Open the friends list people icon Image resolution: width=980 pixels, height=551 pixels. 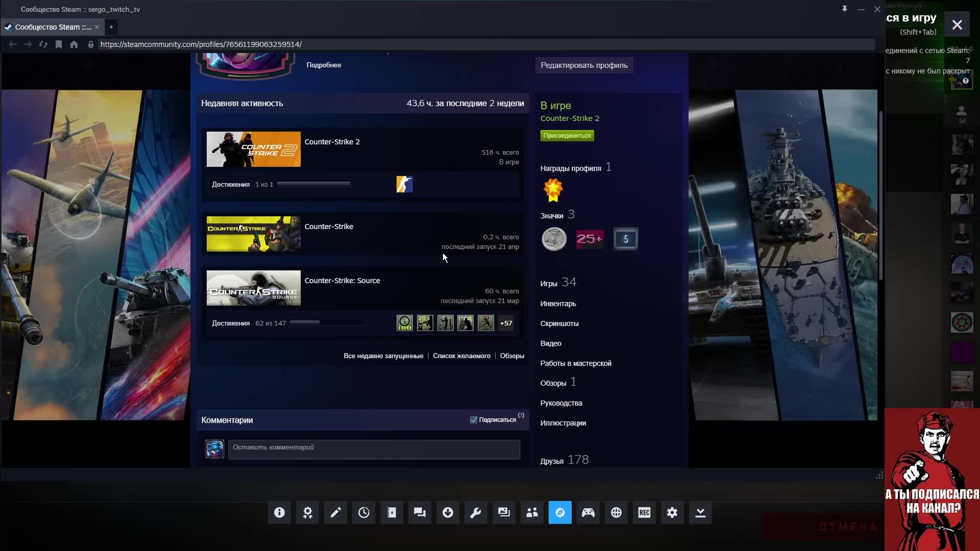532,513
